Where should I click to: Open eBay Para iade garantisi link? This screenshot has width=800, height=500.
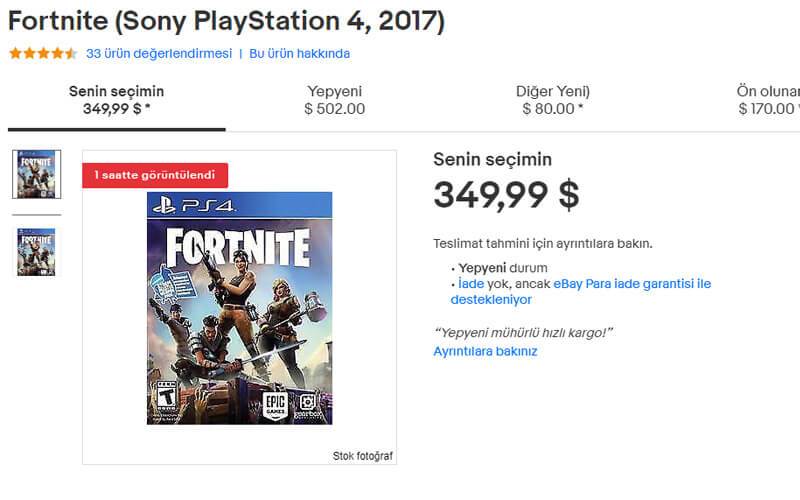[632, 284]
